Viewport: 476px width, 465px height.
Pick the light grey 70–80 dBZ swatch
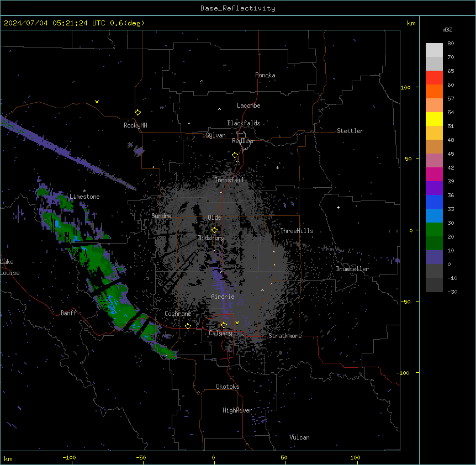[434, 50]
